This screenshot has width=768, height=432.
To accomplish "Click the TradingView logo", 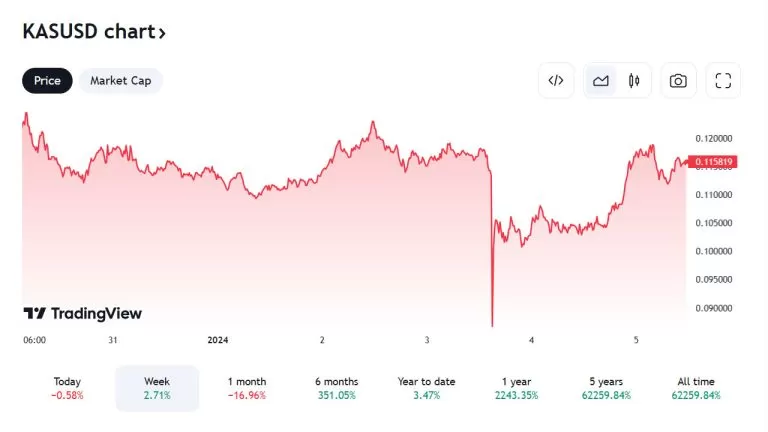I will pos(83,314).
